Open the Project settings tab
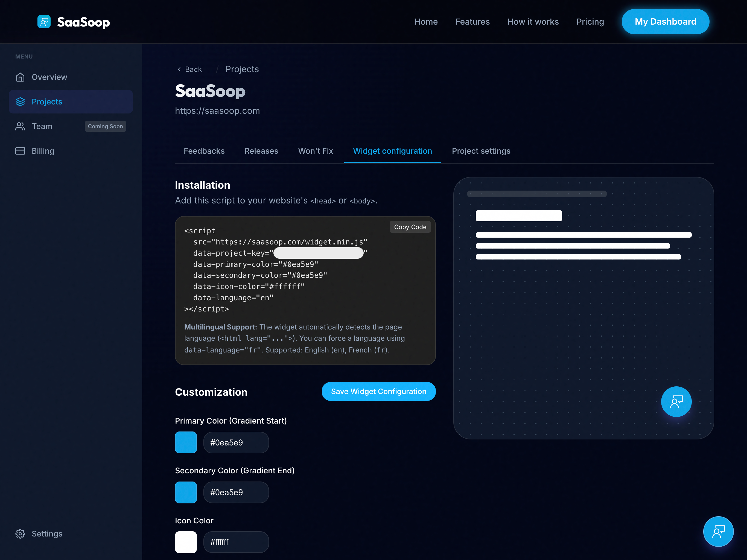Screen dimensions: 747x560 click(x=481, y=151)
